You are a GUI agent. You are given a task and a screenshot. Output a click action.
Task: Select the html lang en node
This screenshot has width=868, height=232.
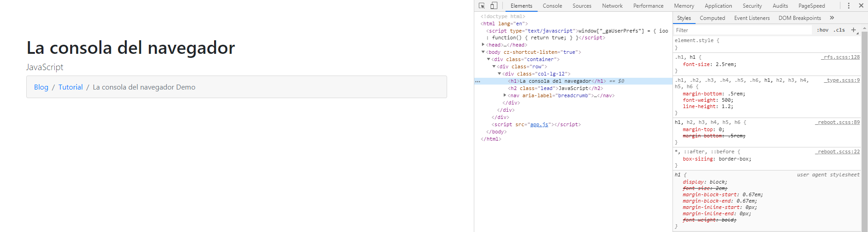click(x=504, y=24)
